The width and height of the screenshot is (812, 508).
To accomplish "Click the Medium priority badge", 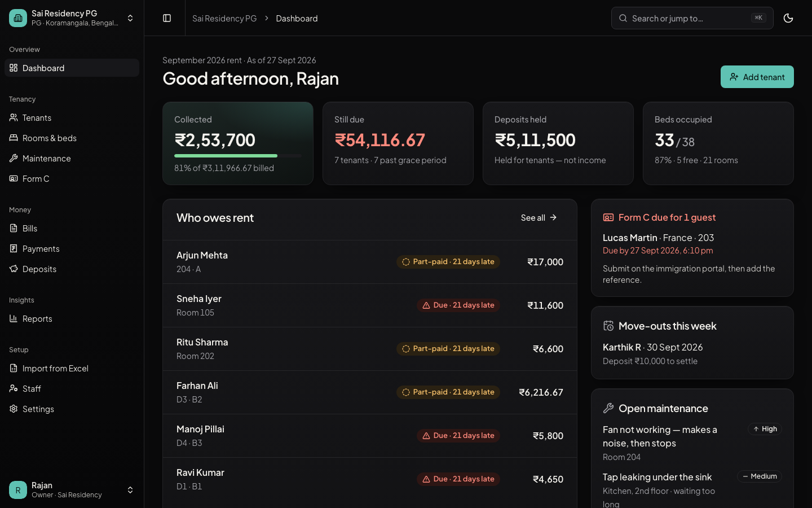I will click(x=760, y=476).
